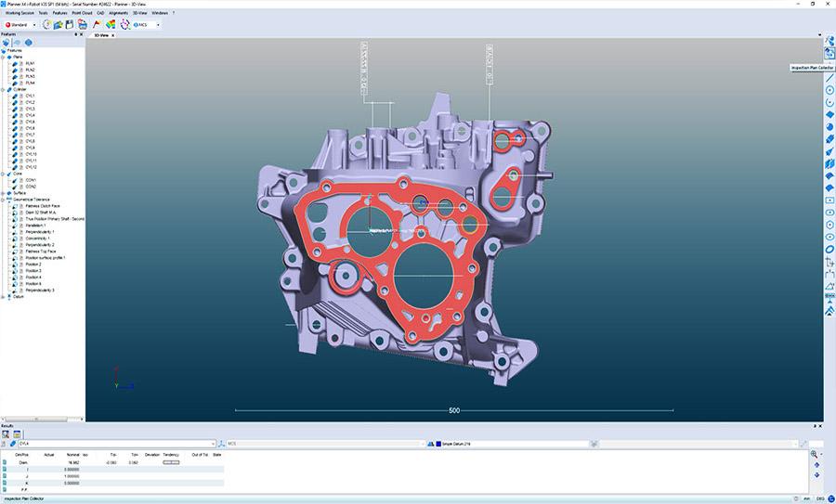Expand the Surface tree node
836x504 pixels.
[3, 193]
